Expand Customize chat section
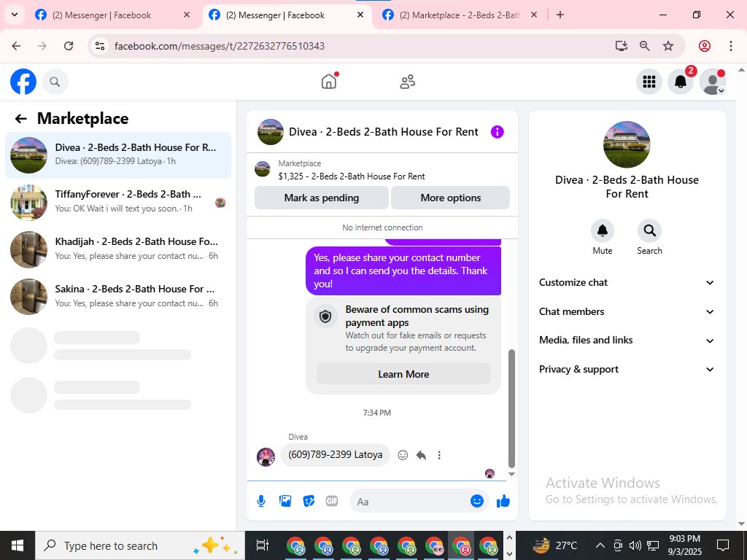The height and width of the screenshot is (560, 747). (x=627, y=283)
